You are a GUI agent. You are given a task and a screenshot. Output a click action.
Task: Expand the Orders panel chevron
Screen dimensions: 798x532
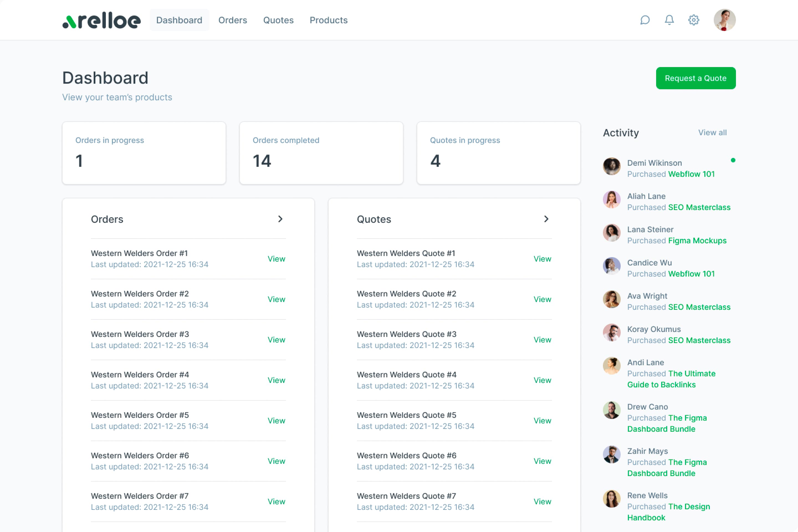click(x=280, y=219)
